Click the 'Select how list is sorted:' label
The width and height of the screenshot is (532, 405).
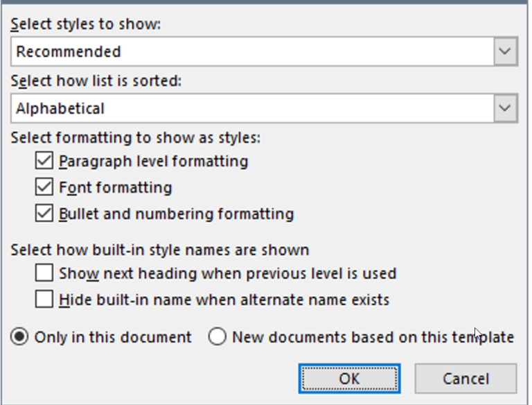pos(96,81)
